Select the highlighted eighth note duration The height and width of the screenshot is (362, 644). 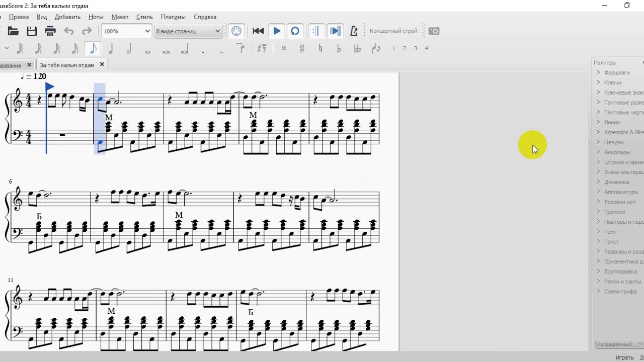(93, 49)
